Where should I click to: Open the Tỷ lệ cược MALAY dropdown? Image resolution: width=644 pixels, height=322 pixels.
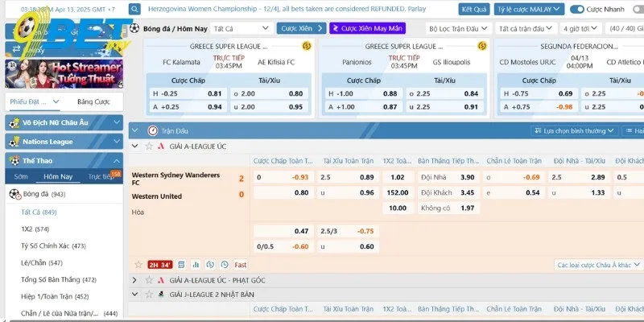click(x=529, y=9)
